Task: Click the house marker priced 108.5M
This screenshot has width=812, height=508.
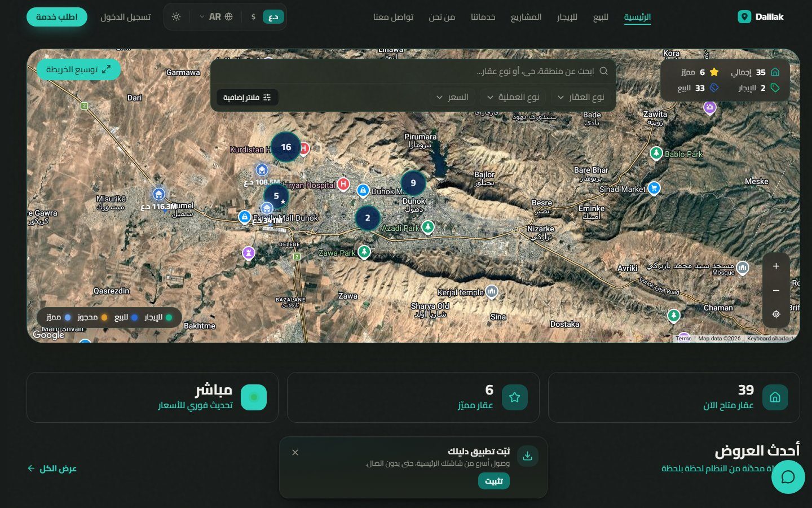Action: click(x=262, y=170)
